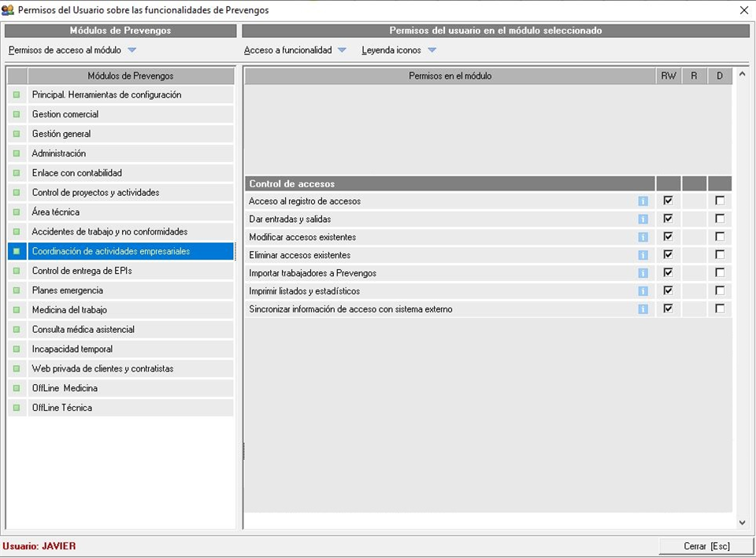
Task: Show info for Importar trabajadores a Prevengos
Action: coord(643,273)
